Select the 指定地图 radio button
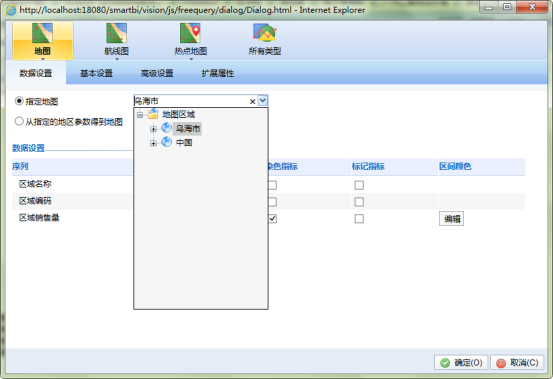This screenshot has height=379, width=553. [19, 101]
